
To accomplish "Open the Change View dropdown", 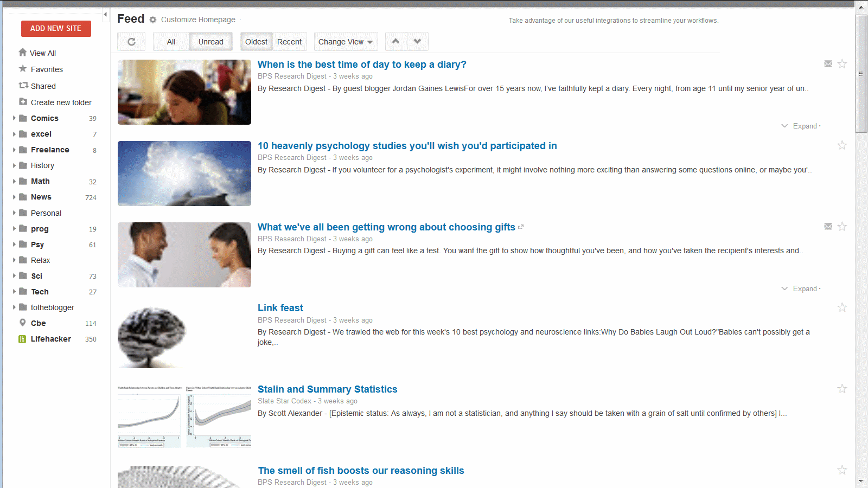I will pos(346,42).
